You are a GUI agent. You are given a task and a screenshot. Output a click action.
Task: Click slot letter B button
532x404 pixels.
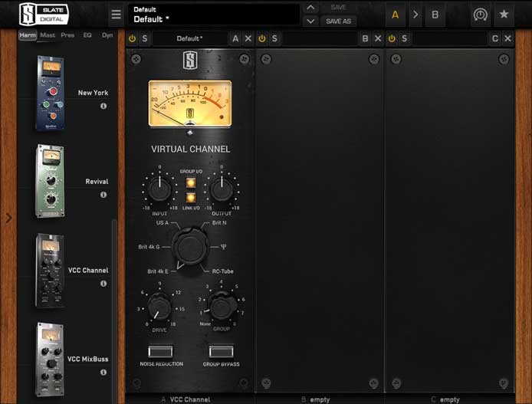(x=365, y=38)
